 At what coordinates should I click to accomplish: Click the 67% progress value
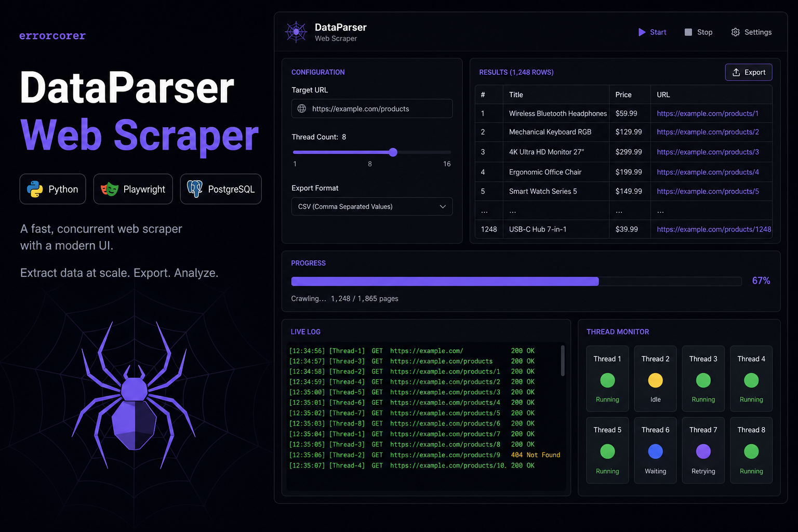click(761, 281)
